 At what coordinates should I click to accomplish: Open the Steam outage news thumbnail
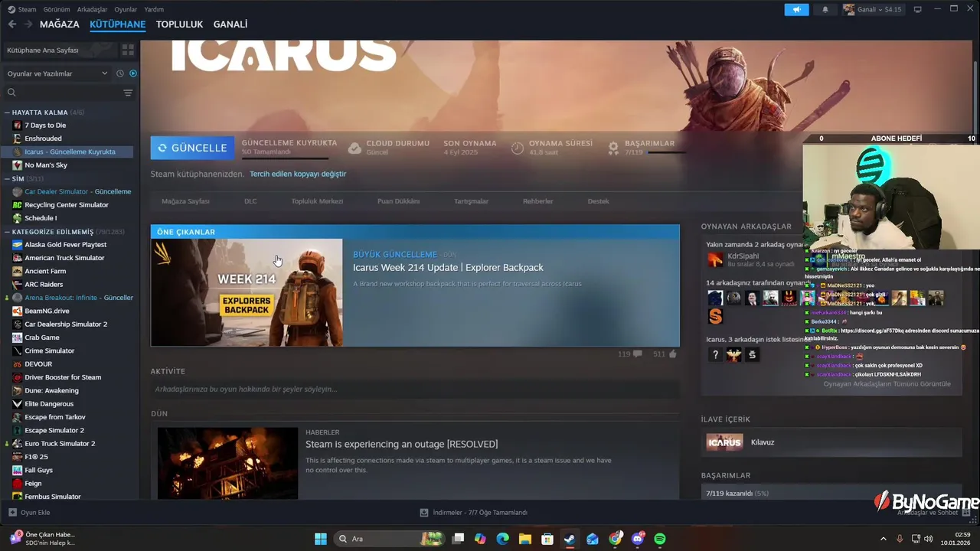pos(227,463)
